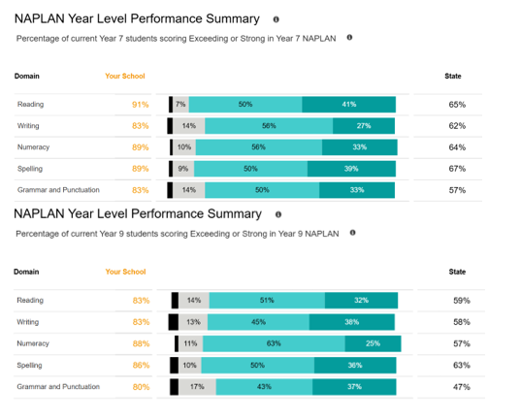Click the 39% segment of the Year 7 Spelling bar
The height and width of the screenshot is (420, 521).
pyautogui.click(x=351, y=169)
